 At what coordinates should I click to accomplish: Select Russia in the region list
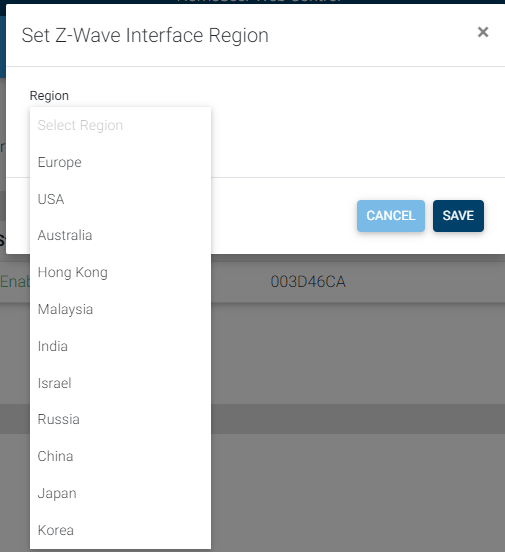click(x=120, y=419)
